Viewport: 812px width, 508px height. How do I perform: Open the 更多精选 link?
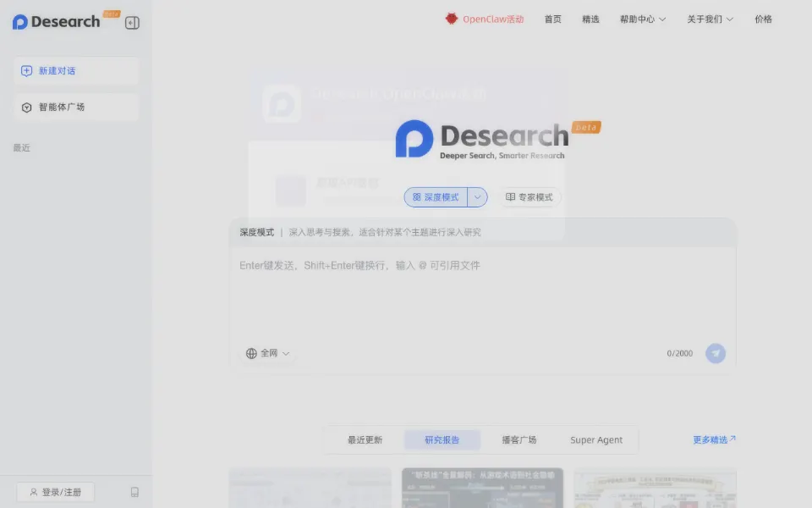click(714, 439)
